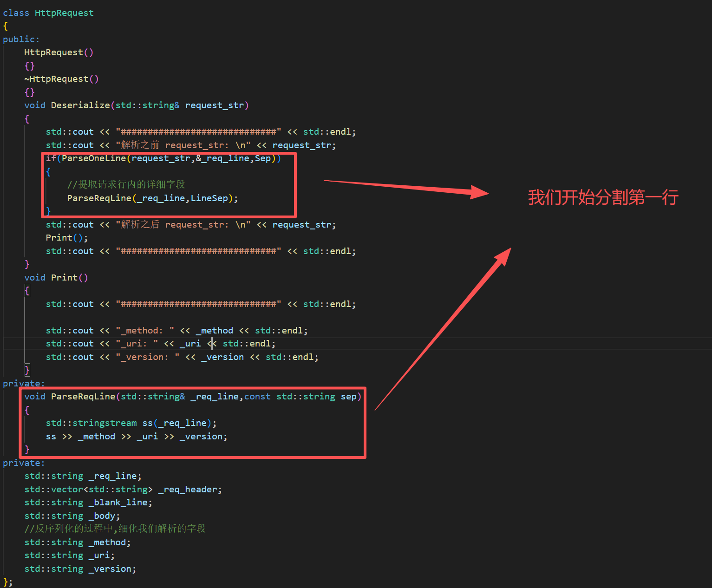Image resolution: width=712 pixels, height=588 pixels.
Task: Click the 'std::string _uri;' member
Action: tap(70, 555)
